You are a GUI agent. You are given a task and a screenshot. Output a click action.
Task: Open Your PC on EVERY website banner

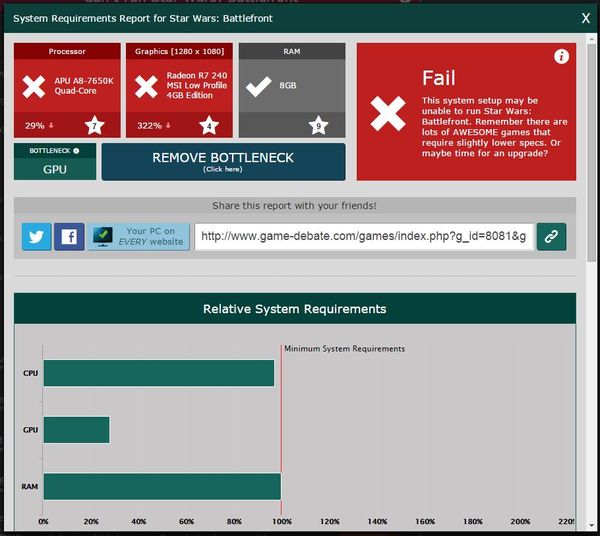click(x=139, y=237)
